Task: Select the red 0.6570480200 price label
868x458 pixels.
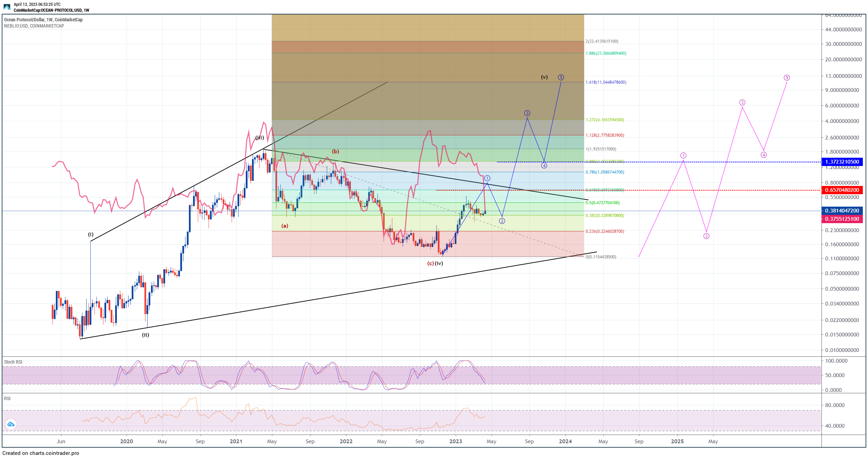Action: [842, 190]
